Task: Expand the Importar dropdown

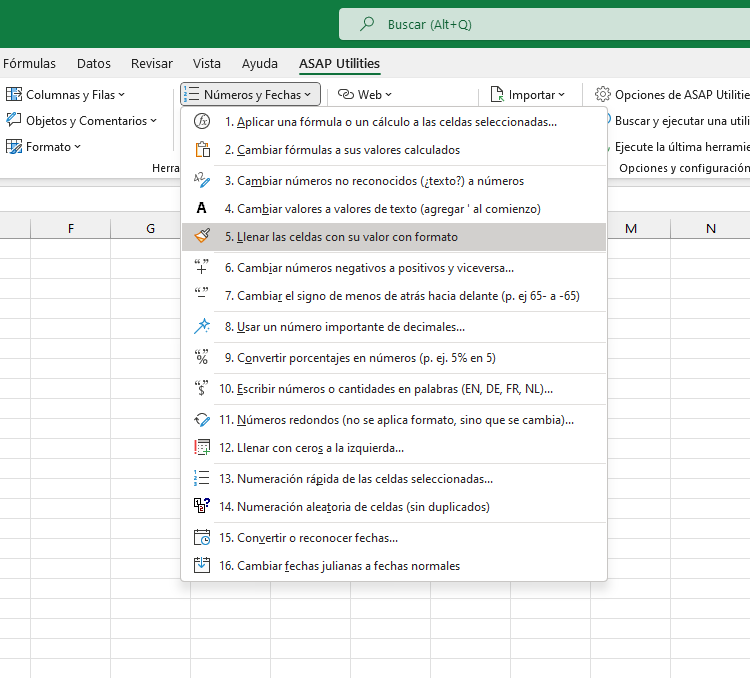Action: coord(528,95)
